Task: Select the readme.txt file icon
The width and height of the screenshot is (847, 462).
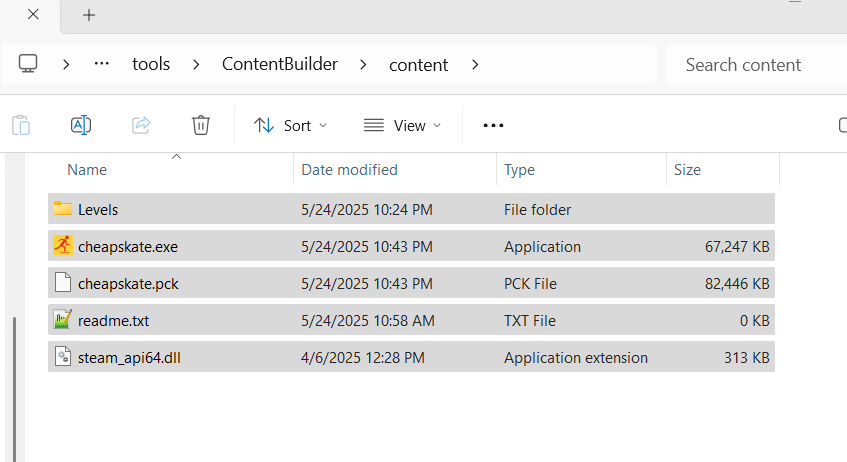Action: point(63,319)
